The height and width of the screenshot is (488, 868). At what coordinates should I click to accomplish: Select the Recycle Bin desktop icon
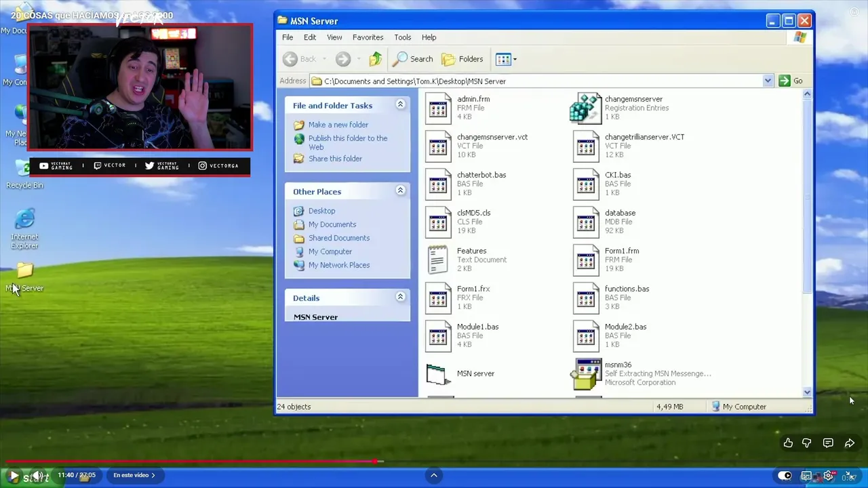pos(24,168)
